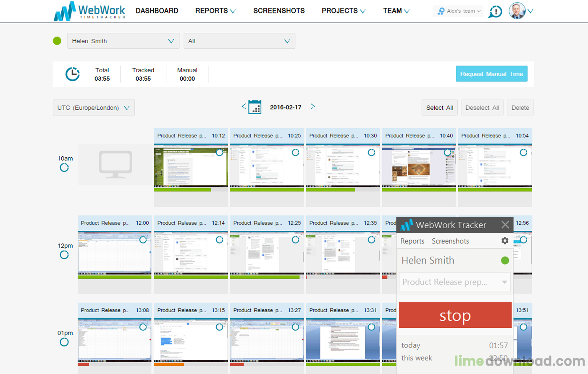Click the Request Manual Time button

tap(491, 74)
